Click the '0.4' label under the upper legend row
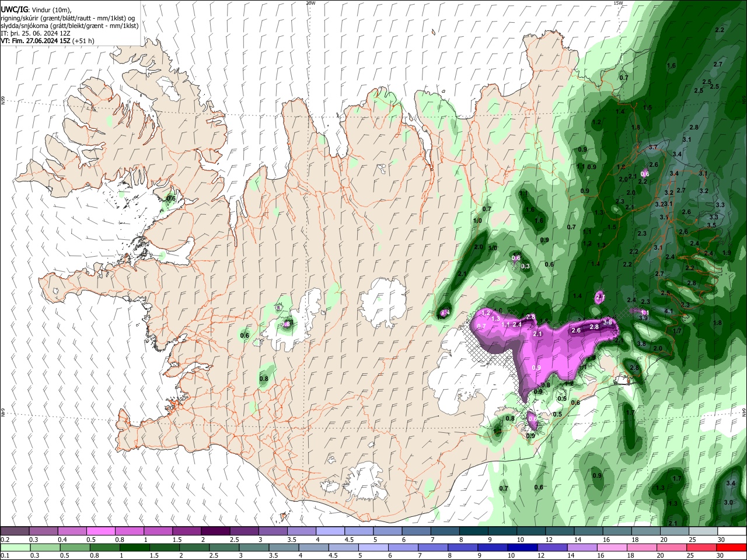 click(62, 540)
